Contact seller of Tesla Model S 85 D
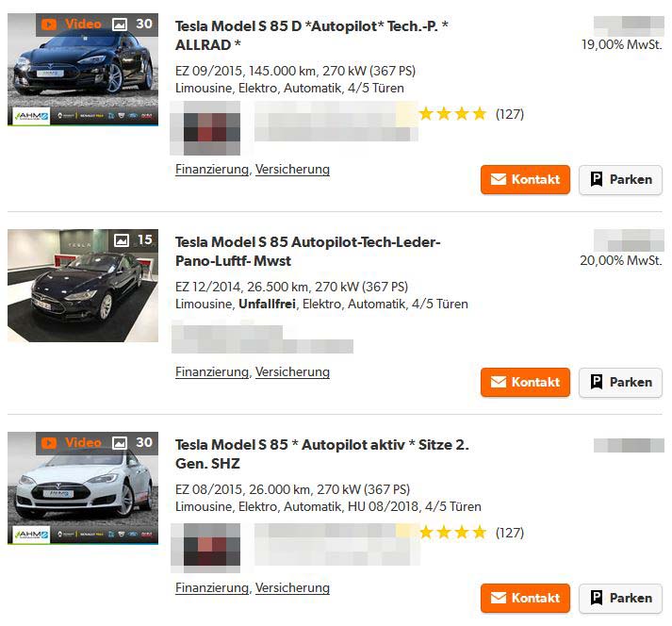 (525, 179)
